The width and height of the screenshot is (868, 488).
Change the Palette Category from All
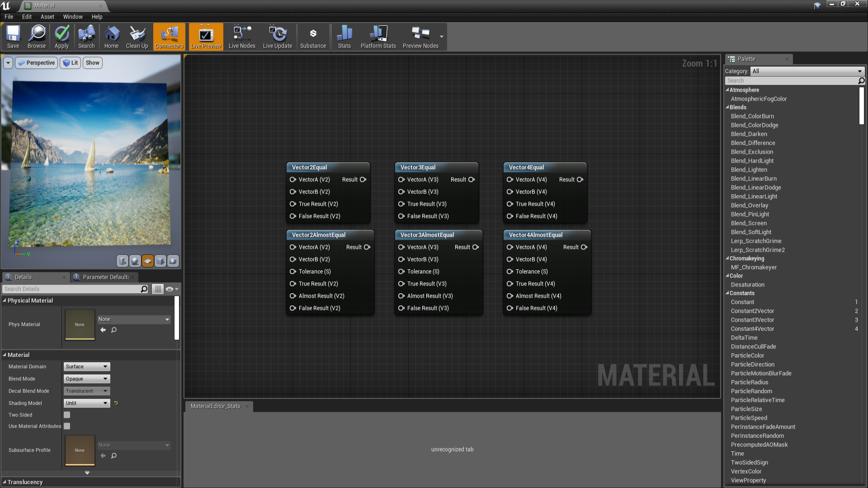click(807, 71)
